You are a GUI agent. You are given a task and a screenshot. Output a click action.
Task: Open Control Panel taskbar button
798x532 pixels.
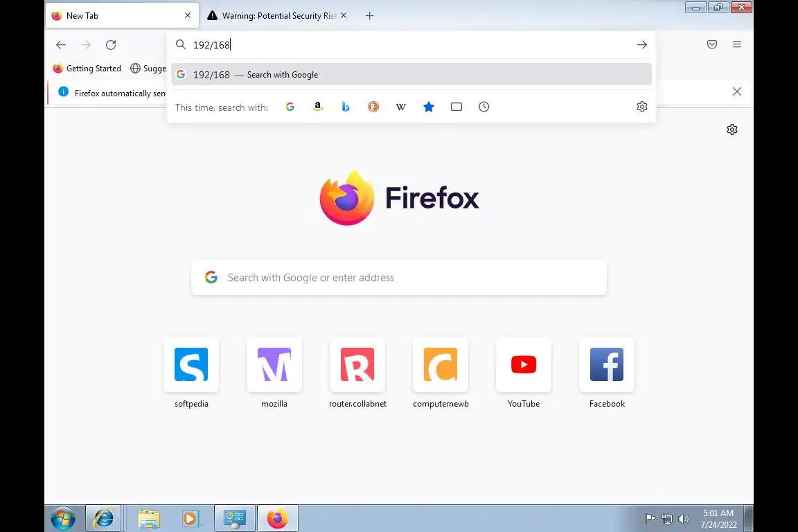coord(235,519)
